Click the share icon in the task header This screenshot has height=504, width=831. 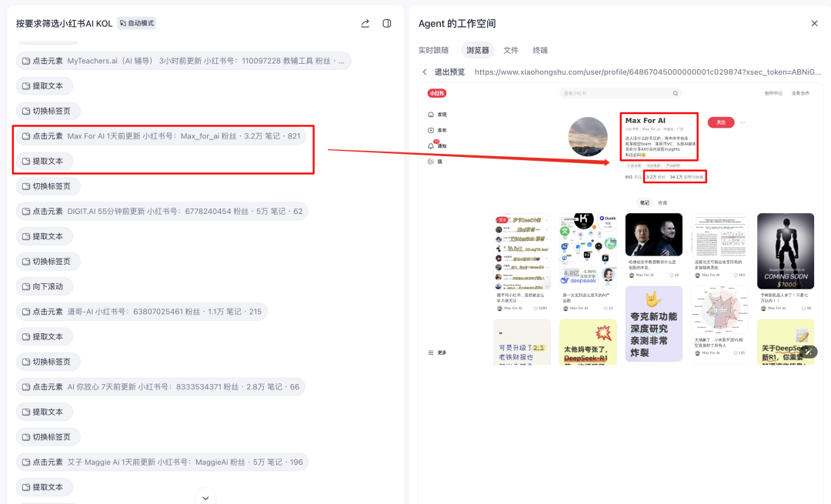(365, 23)
